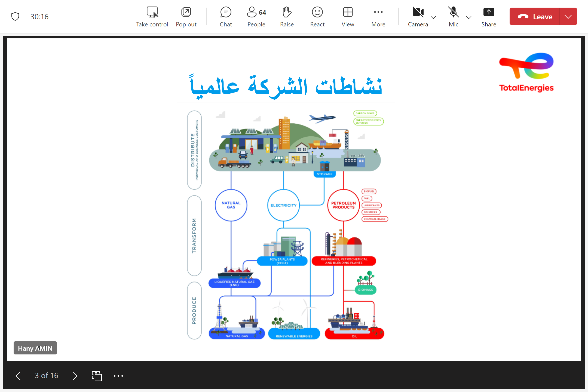
Task: Click the shield meeting security icon
Action: [x=15, y=17]
